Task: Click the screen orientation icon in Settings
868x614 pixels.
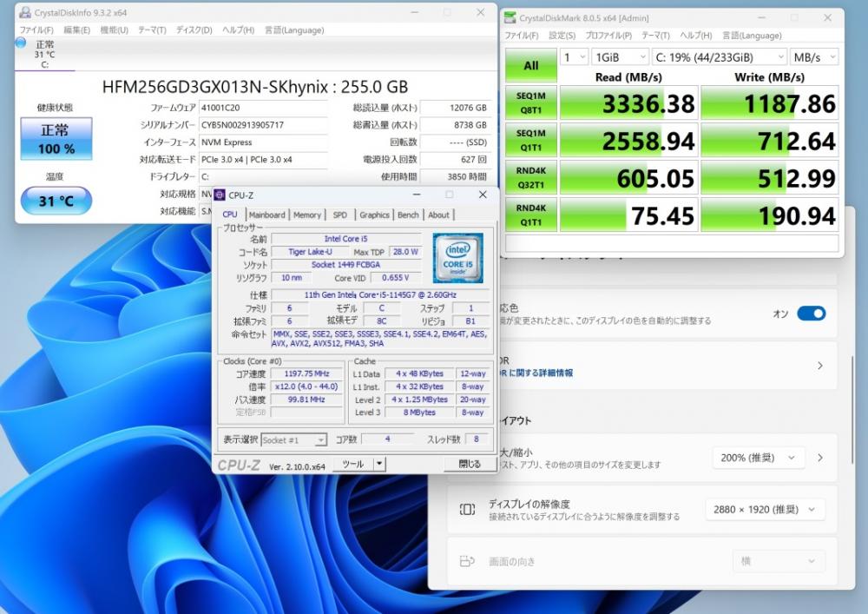Action: click(x=467, y=561)
